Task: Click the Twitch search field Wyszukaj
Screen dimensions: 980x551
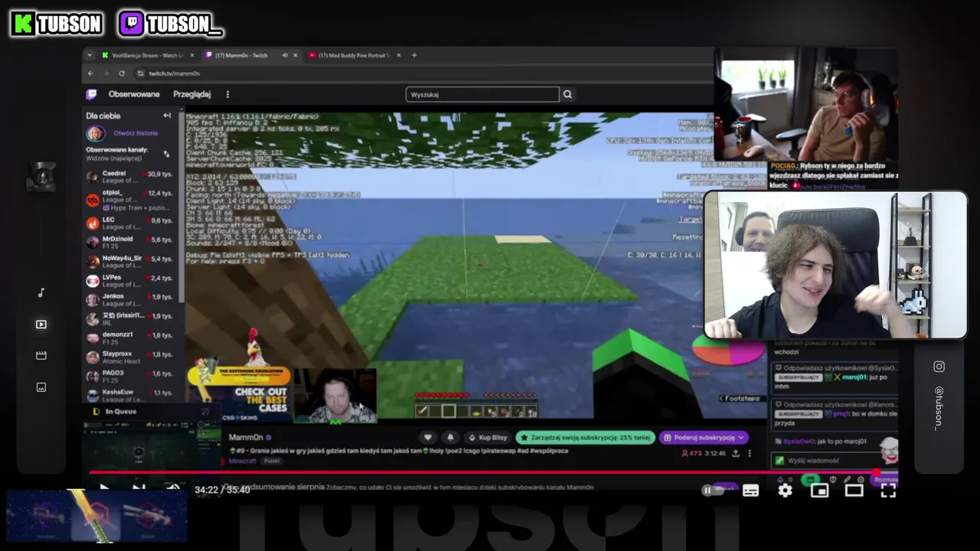Action: [482, 94]
